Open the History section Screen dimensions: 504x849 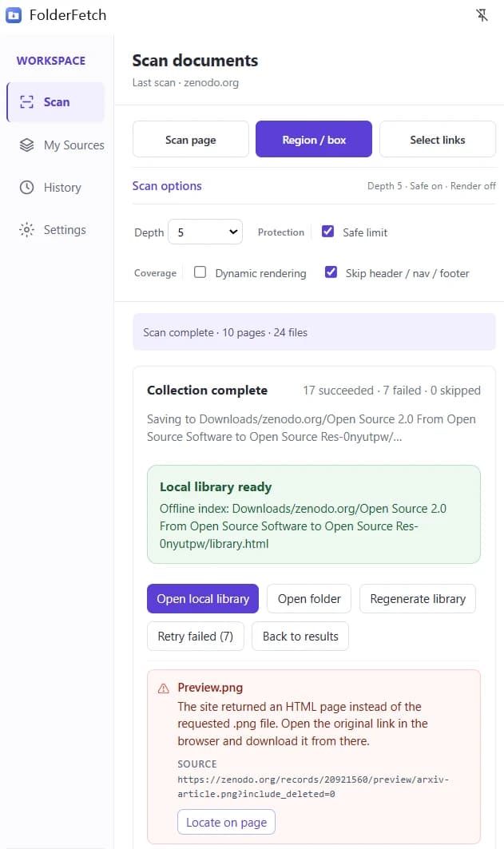(56, 188)
